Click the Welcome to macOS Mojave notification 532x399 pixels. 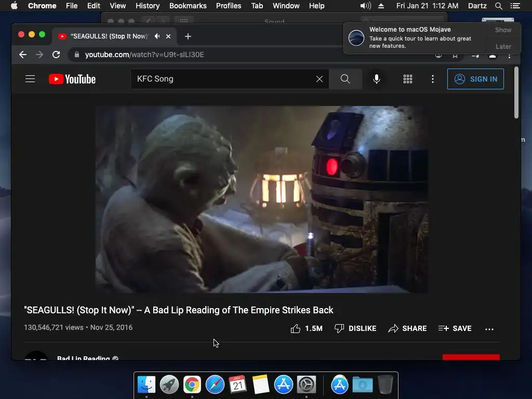[x=414, y=37]
